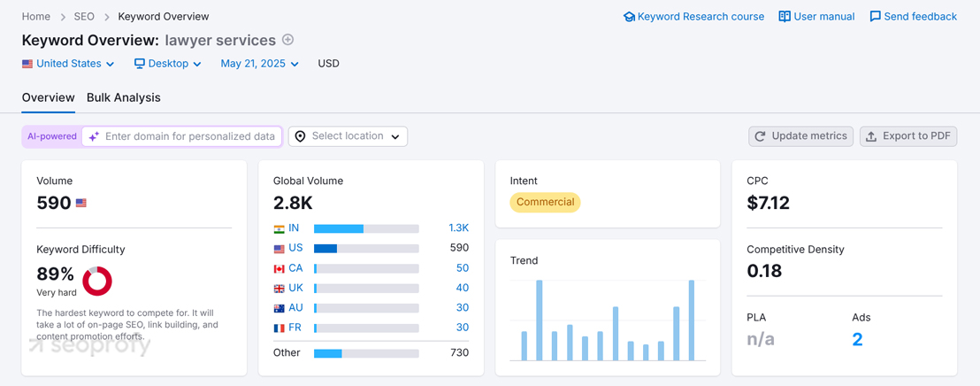This screenshot has height=386, width=980.
Task: Click the Canada flag in Global Volume
Action: pos(279,268)
